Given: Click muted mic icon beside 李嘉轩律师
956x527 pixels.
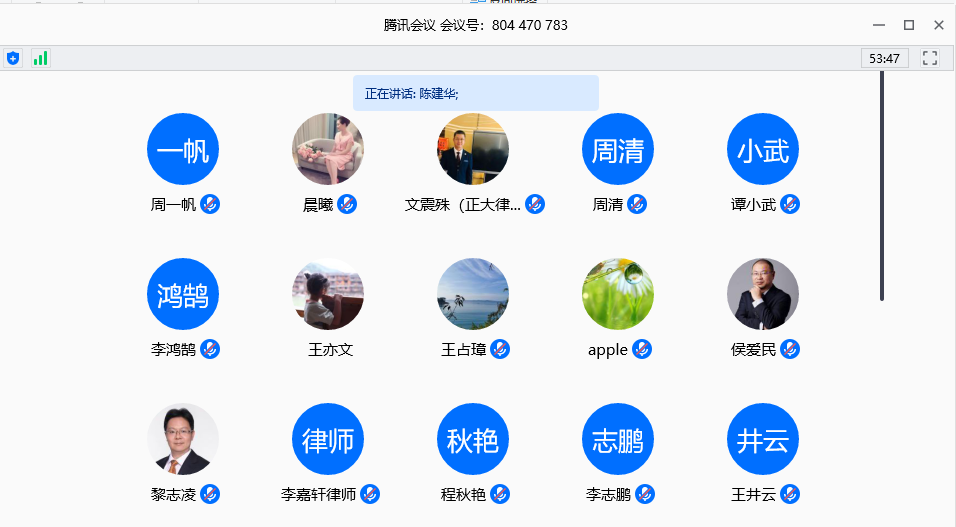Looking at the screenshot, I should click(x=370, y=494).
